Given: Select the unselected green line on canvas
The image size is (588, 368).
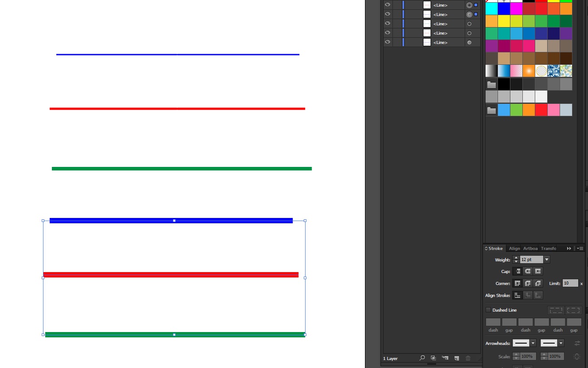Looking at the screenshot, I should pos(182,169).
